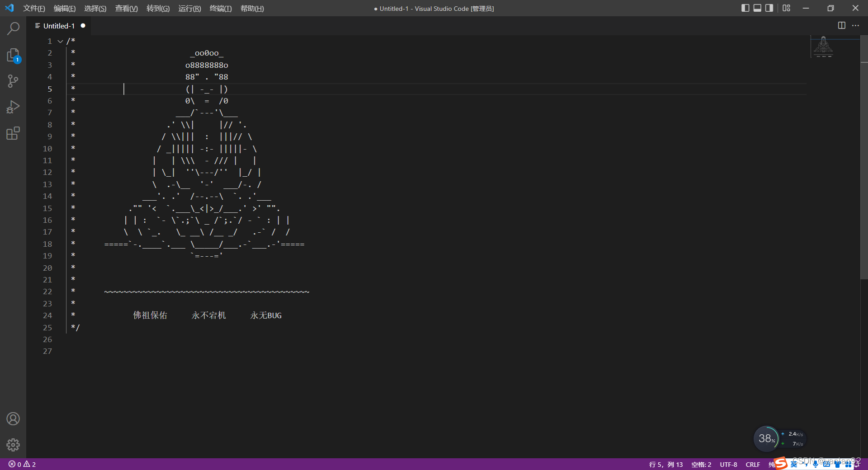The width and height of the screenshot is (868, 470).
Task: Open the Source Control view
Action: click(x=13, y=81)
